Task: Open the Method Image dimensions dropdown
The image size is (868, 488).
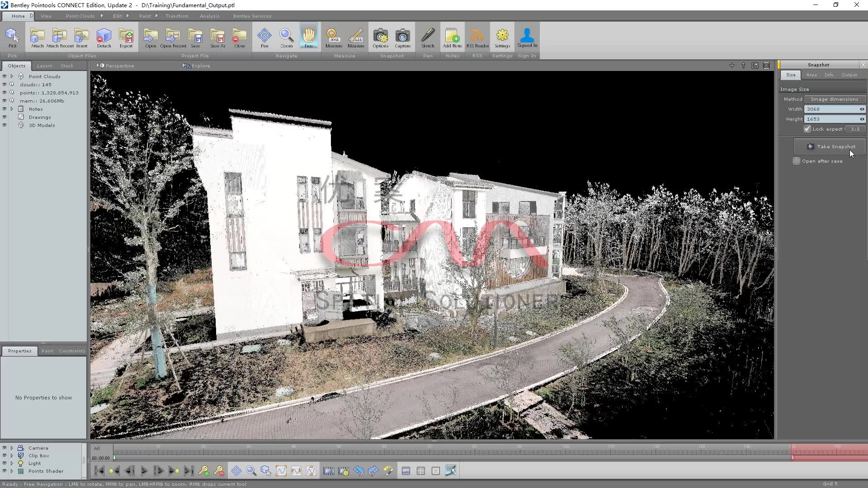Action: point(835,99)
